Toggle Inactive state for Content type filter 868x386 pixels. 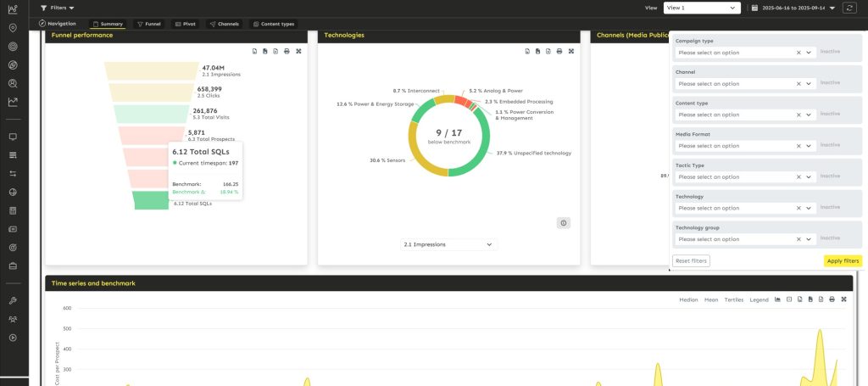point(830,114)
